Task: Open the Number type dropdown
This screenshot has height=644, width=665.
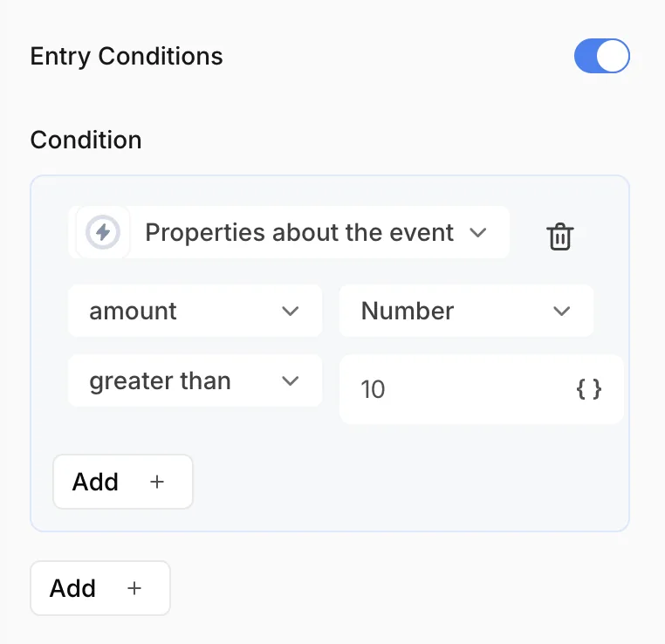Action: point(466,311)
